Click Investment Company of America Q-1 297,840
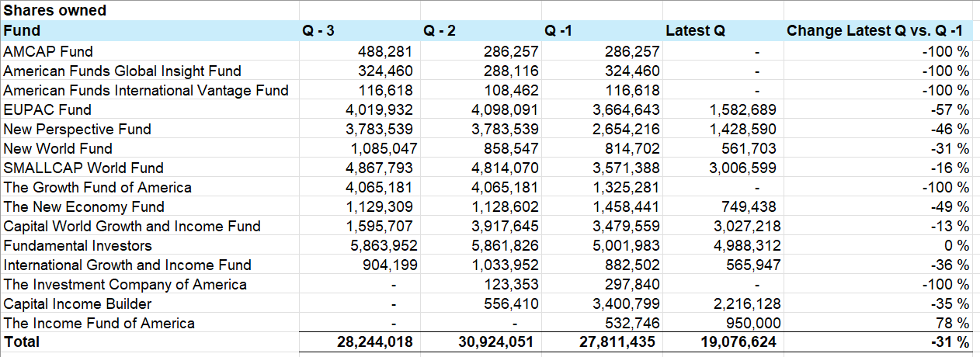This screenshot has height=357, width=980. [631, 284]
